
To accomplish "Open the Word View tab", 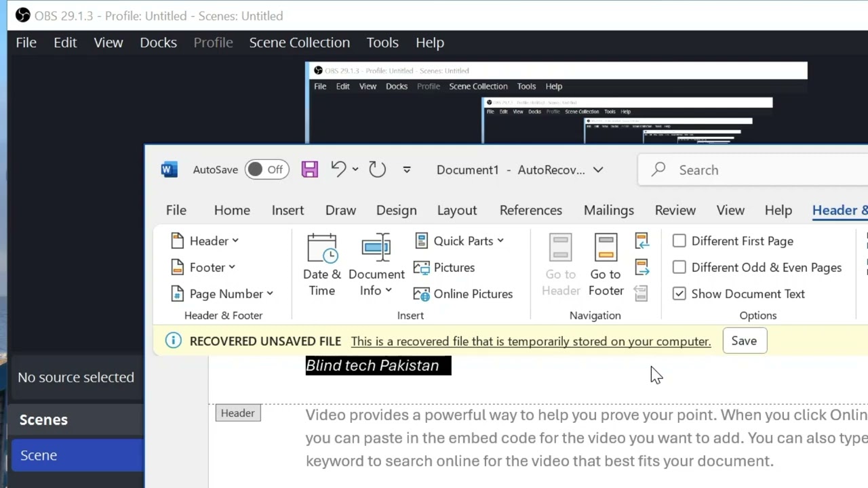I will click(x=730, y=210).
